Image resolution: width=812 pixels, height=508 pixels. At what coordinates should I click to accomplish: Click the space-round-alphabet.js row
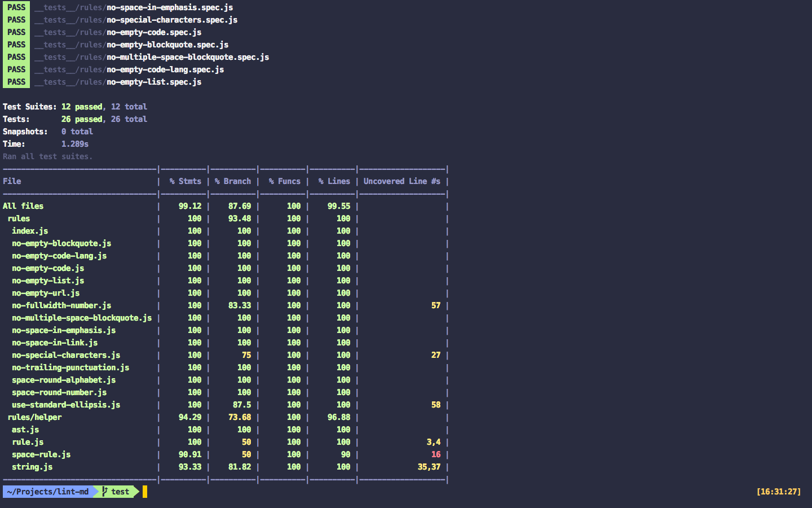(x=226, y=380)
